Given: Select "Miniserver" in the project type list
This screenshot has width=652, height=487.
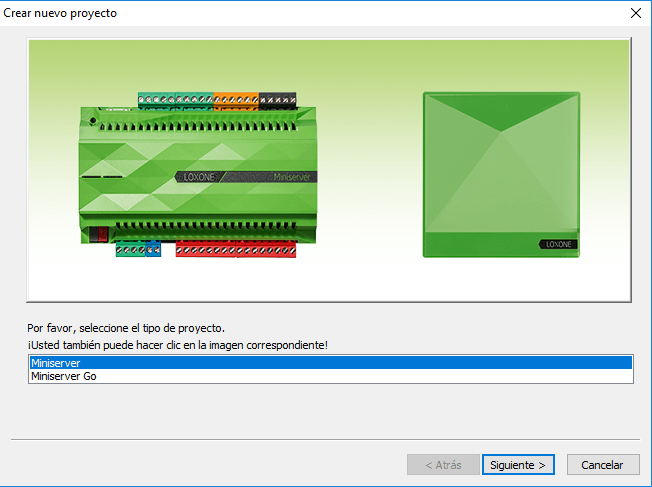Looking at the screenshot, I should (330, 363).
